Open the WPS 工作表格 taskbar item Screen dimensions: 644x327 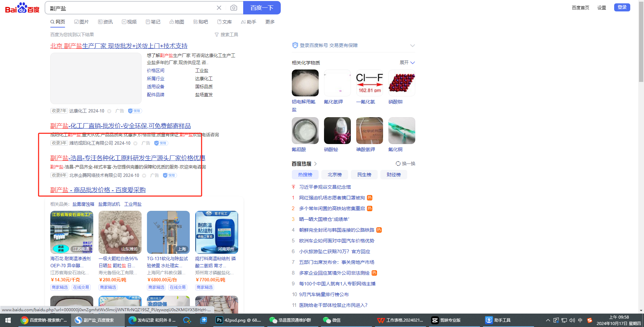[x=400, y=320]
